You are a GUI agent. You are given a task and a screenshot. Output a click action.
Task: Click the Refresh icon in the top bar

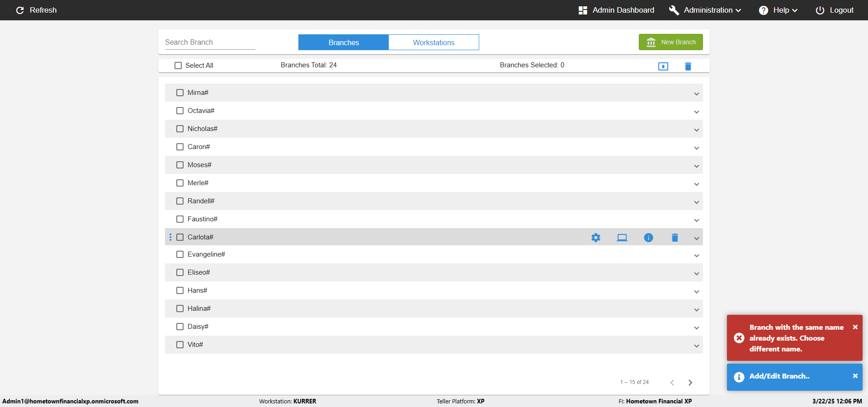[x=20, y=10]
